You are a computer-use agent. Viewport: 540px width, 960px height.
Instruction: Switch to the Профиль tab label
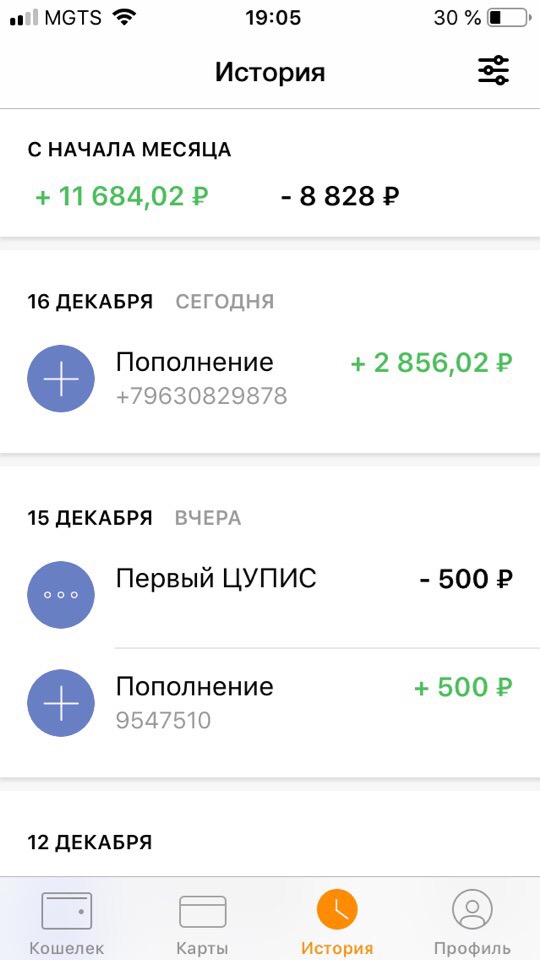[x=472, y=948]
